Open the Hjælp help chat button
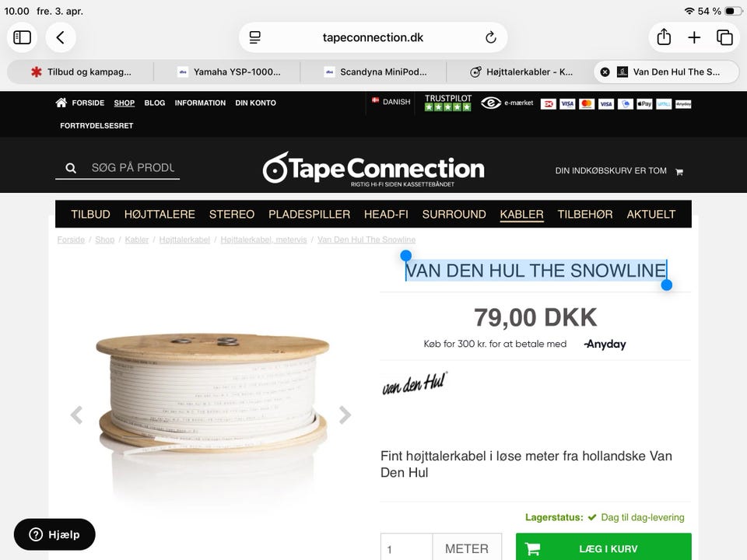Image resolution: width=747 pixels, height=560 pixels. tap(54, 534)
